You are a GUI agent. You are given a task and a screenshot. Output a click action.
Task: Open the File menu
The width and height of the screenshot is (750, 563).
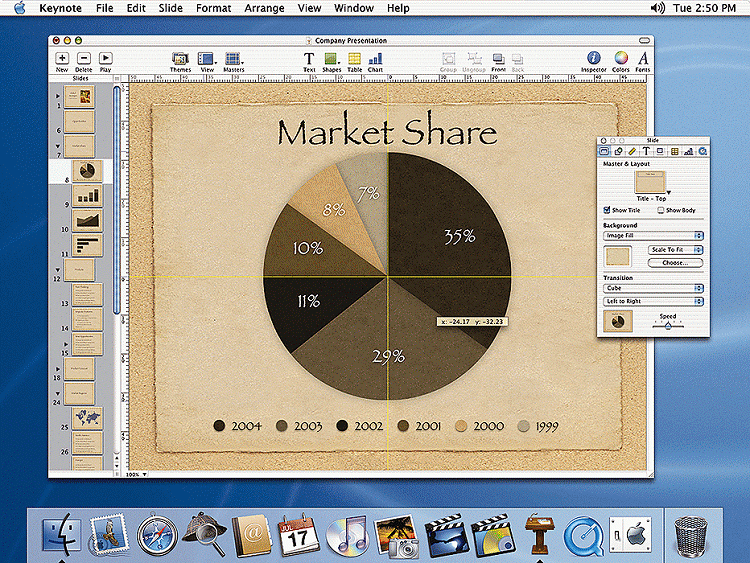[x=105, y=8]
